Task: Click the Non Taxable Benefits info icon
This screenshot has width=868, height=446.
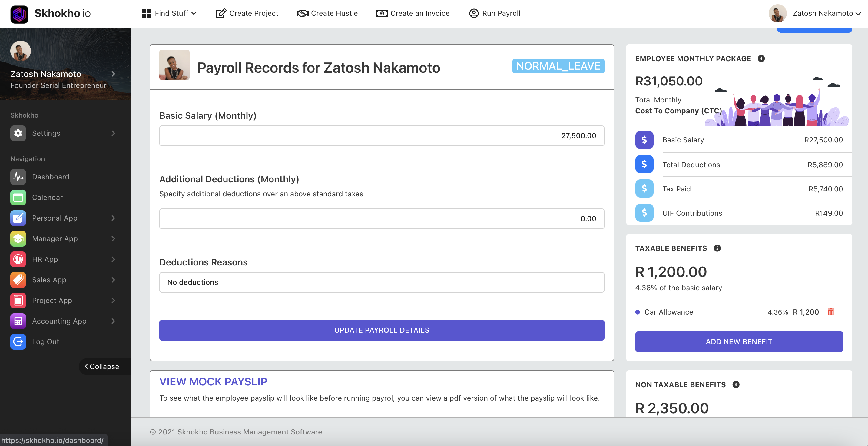Action: [x=736, y=384]
